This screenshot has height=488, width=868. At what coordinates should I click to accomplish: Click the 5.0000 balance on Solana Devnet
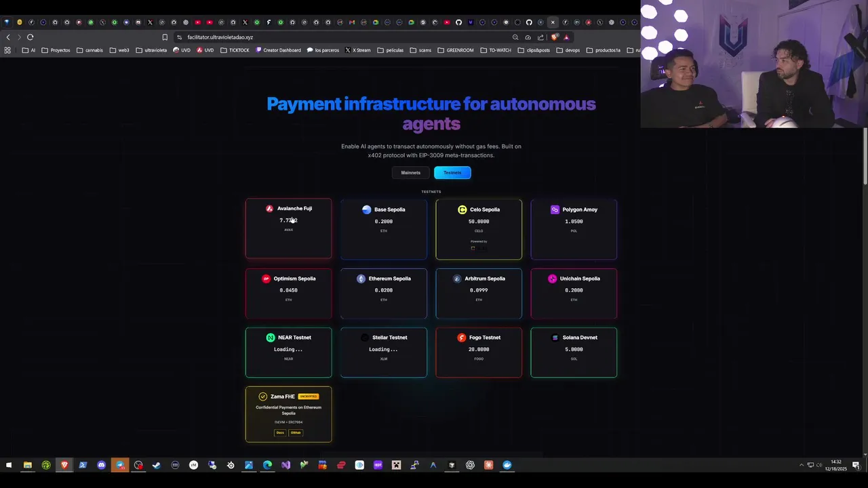point(574,349)
